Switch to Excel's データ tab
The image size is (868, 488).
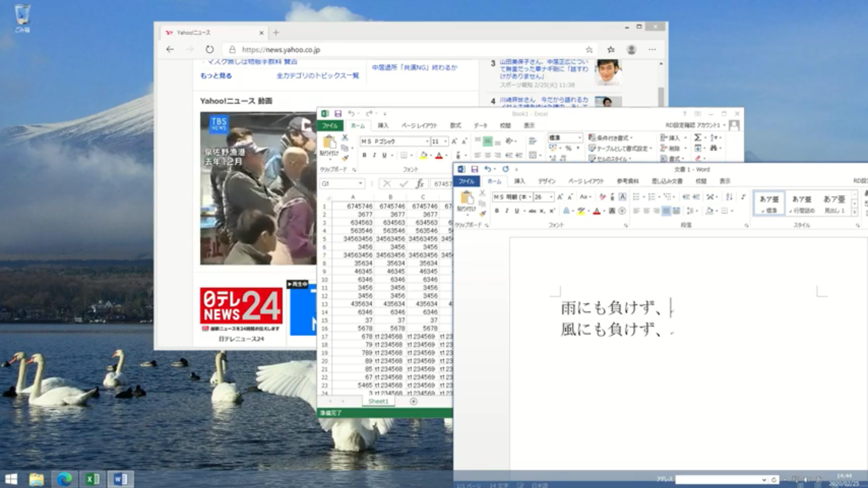pyautogui.click(x=480, y=126)
